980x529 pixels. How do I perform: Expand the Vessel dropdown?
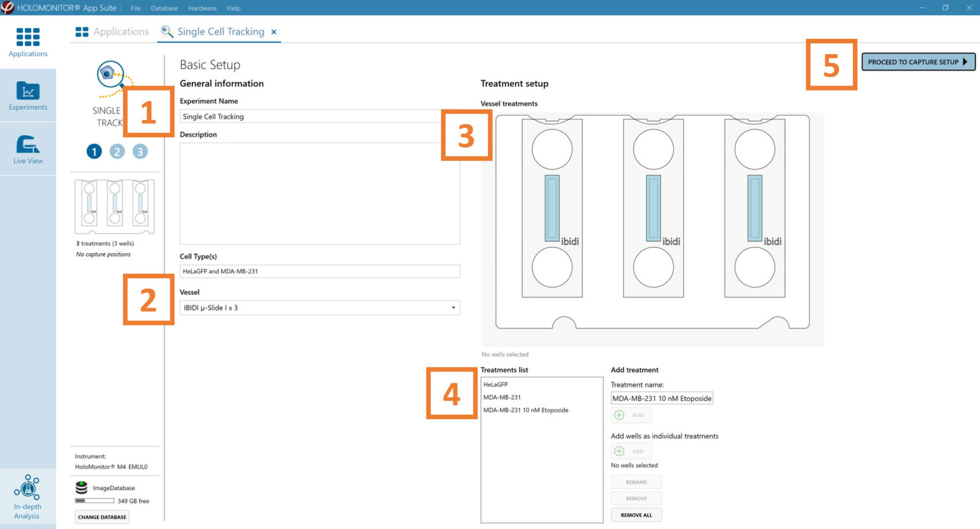click(453, 308)
